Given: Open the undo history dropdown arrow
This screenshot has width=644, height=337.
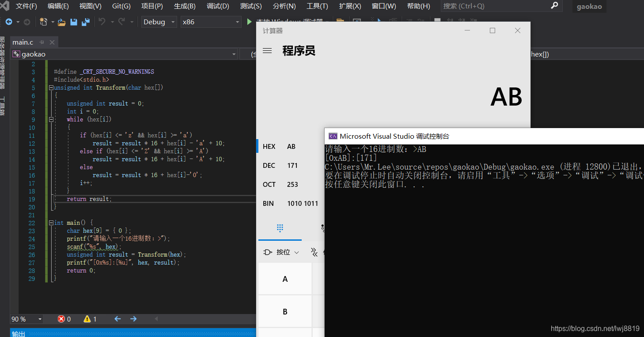Looking at the screenshot, I should point(112,22).
